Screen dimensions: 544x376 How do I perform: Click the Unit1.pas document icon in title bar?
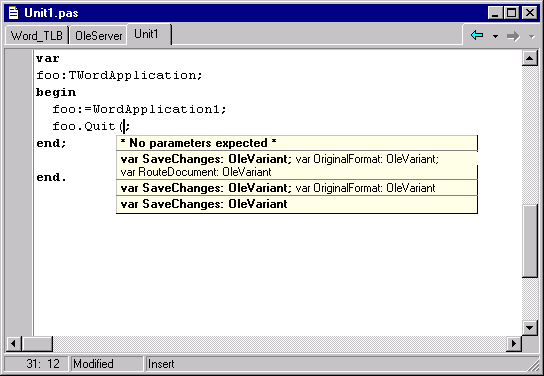click(x=14, y=13)
